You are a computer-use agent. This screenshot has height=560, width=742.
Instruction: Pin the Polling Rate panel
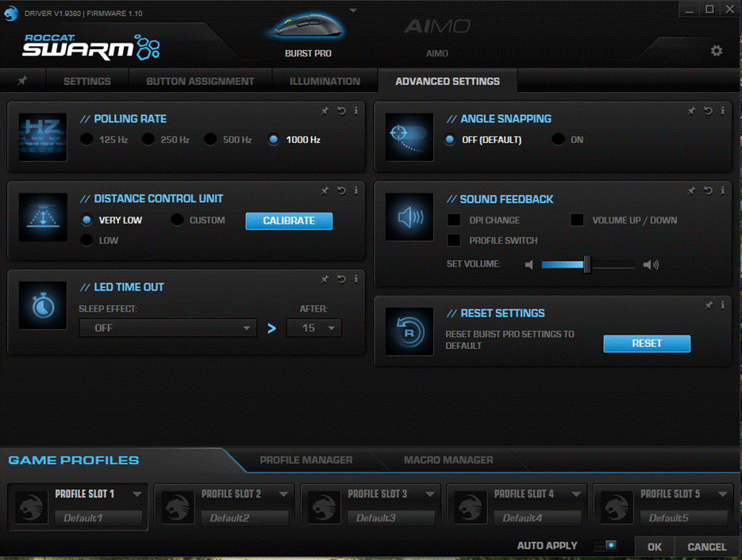point(325,111)
